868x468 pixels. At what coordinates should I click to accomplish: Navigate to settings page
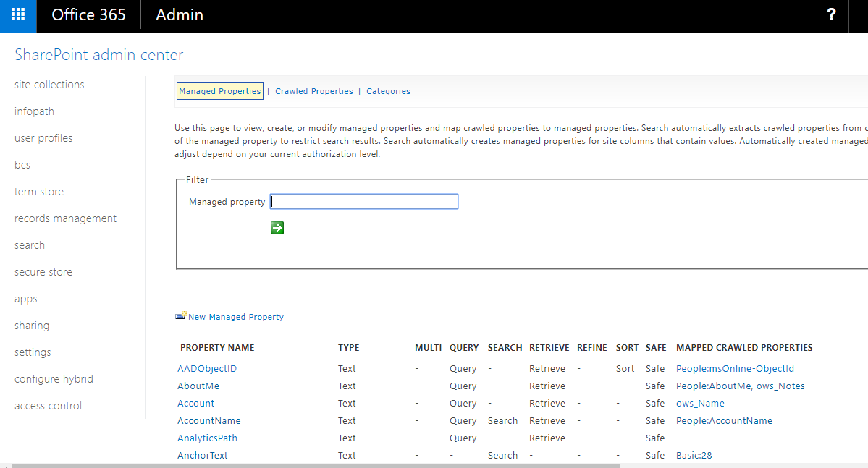33,352
